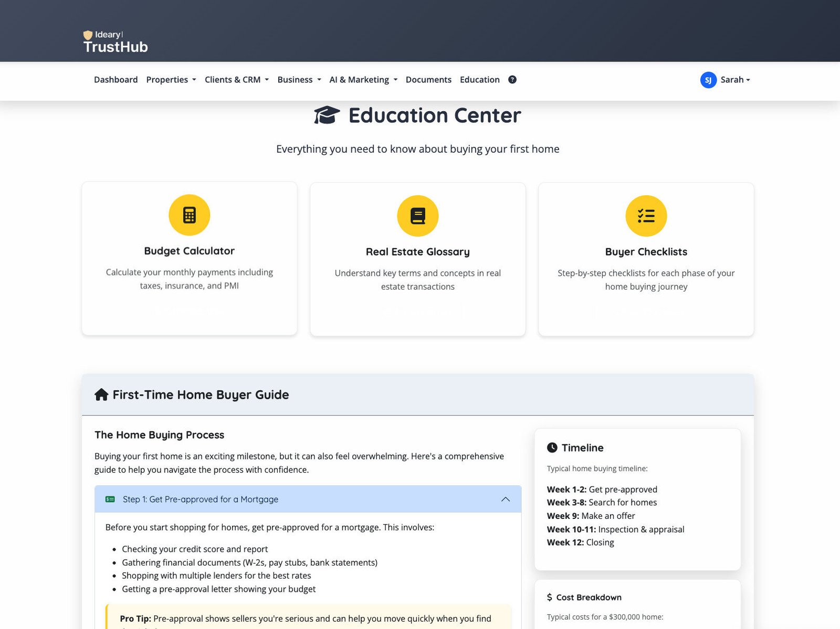840x629 pixels.
Task: Open the AI & Marketing dropdown
Action: coord(363,80)
